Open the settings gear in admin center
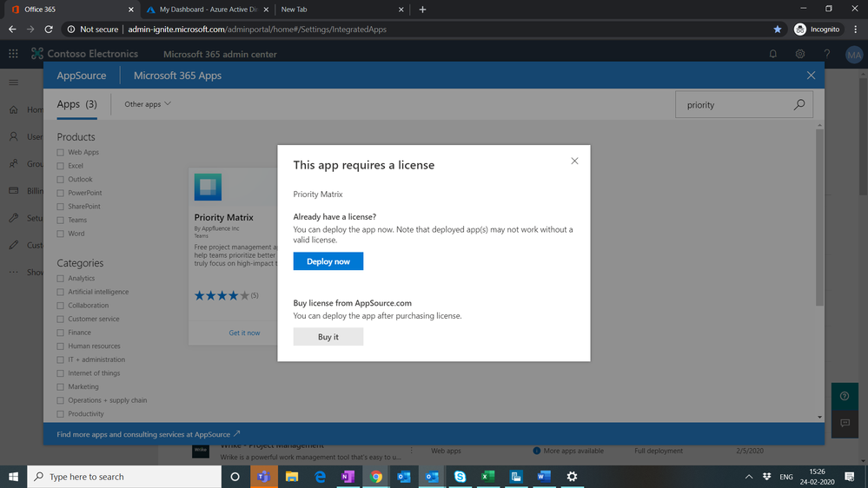This screenshot has width=868, height=488. point(800,54)
